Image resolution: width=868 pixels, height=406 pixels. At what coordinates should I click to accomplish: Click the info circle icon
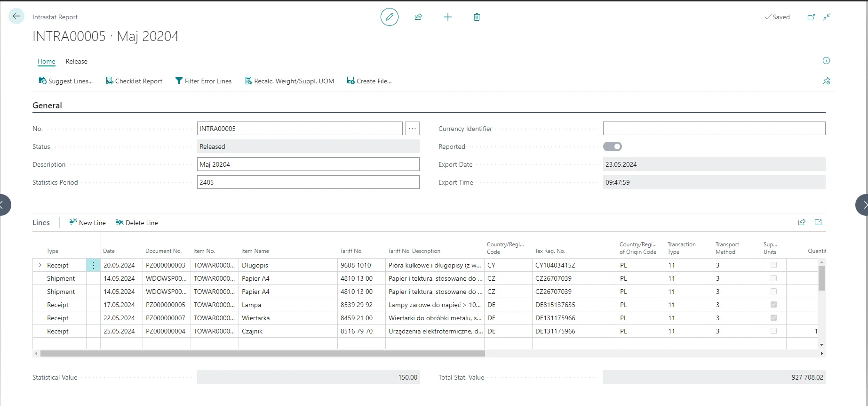(826, 61)
